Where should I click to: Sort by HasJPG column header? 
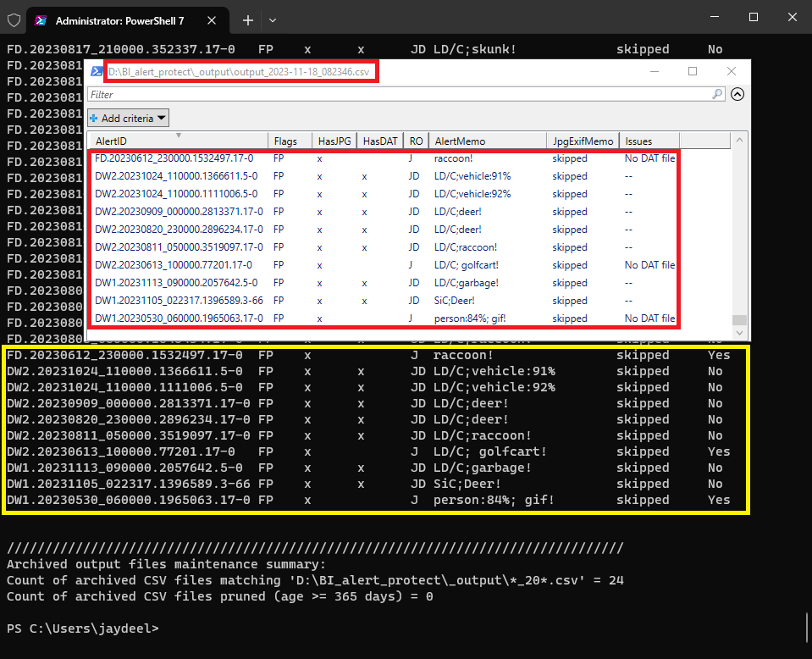[334, 141]
